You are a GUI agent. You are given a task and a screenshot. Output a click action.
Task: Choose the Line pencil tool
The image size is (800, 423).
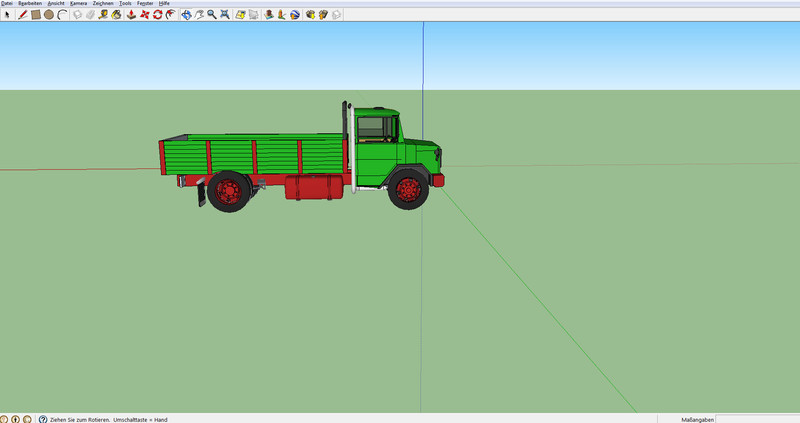(22, 15)
